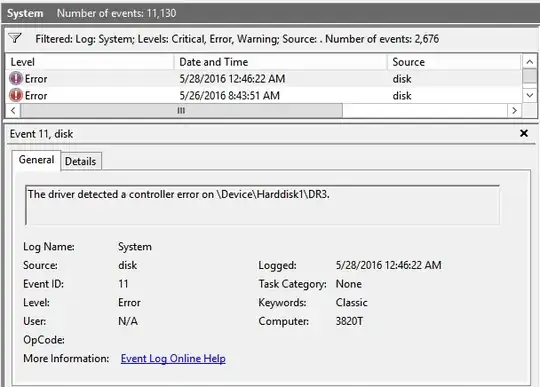Click the Log Name value System

coord(135,247)
